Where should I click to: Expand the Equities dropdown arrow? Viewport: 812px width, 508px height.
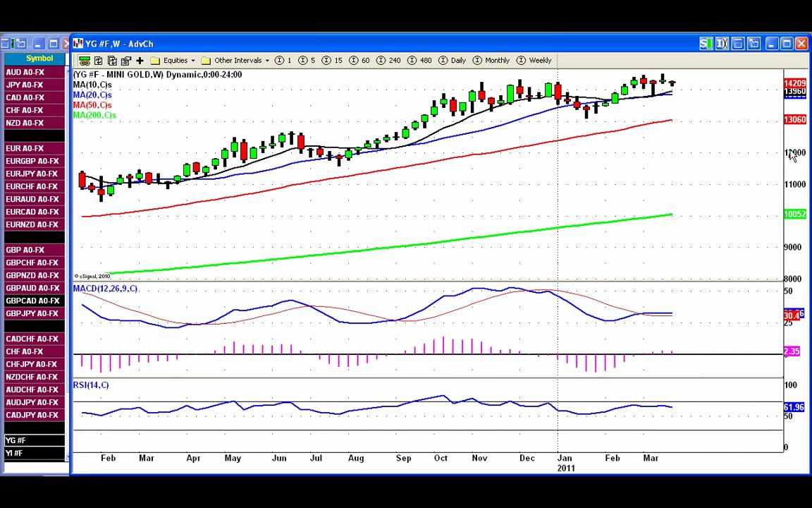[x=193, y=61]
